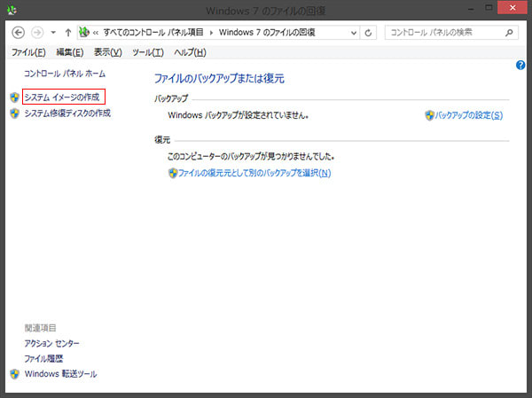
Task: Open the blue help question mark
Action: click(520, 65)
